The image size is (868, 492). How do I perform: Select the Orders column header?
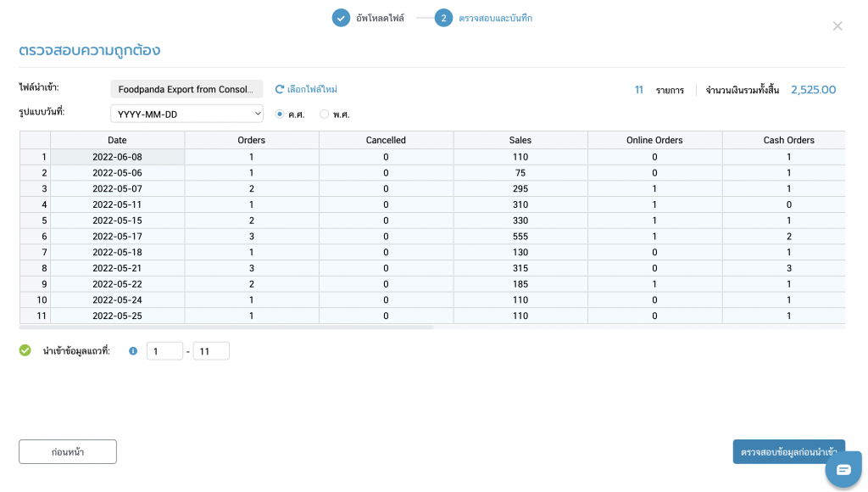pos(251,140)
